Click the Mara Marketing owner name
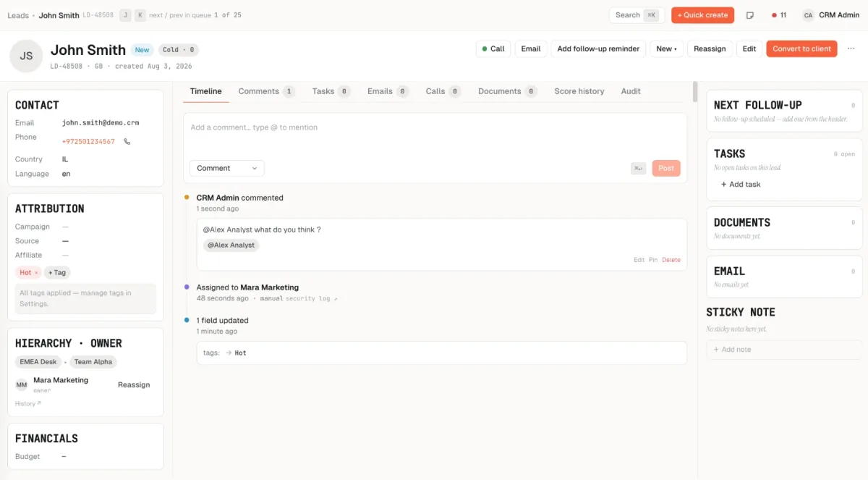 click(61, 380)
